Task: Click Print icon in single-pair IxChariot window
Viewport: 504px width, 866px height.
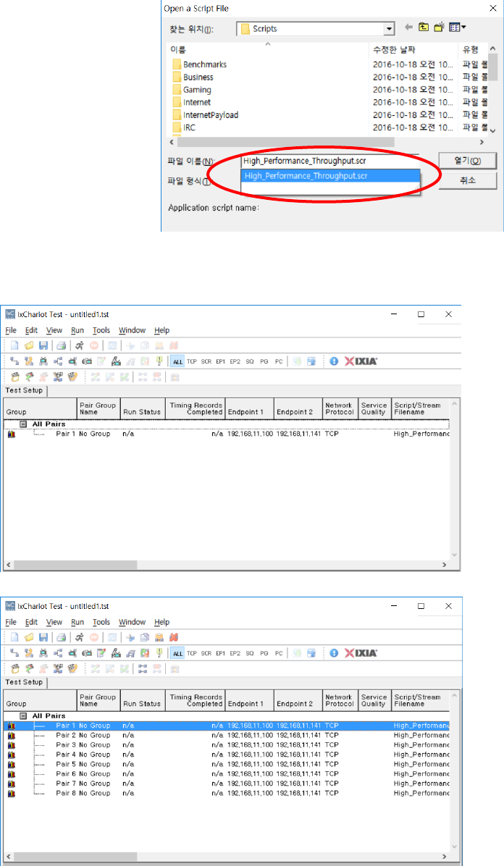Action: [62, 345]
